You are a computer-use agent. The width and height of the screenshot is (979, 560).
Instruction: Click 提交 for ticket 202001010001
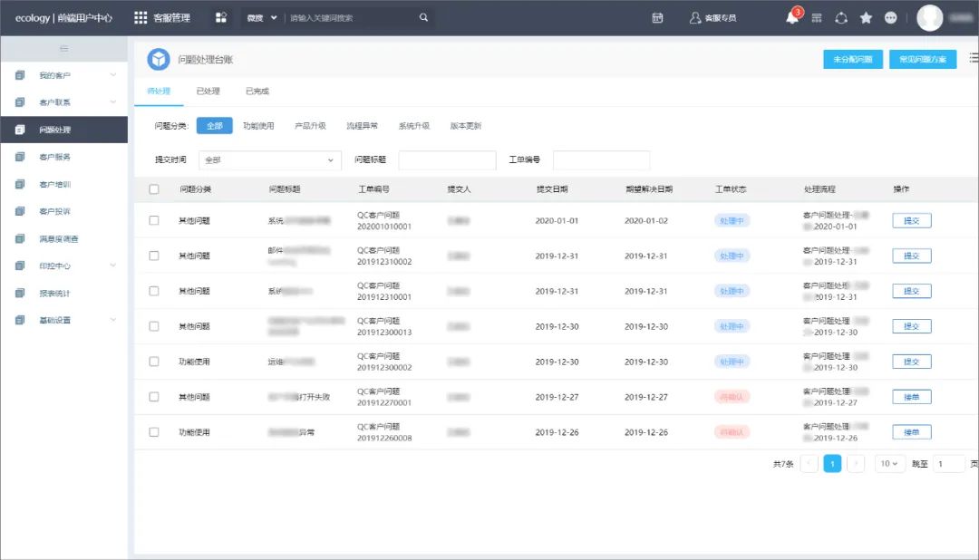(x=912, y=220)
